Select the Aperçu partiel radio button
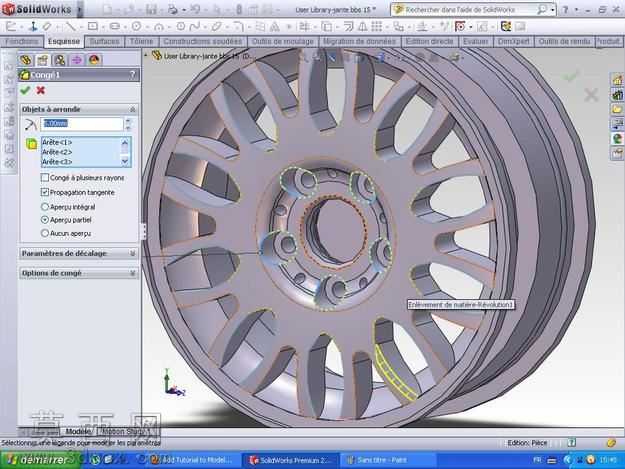 45,220
